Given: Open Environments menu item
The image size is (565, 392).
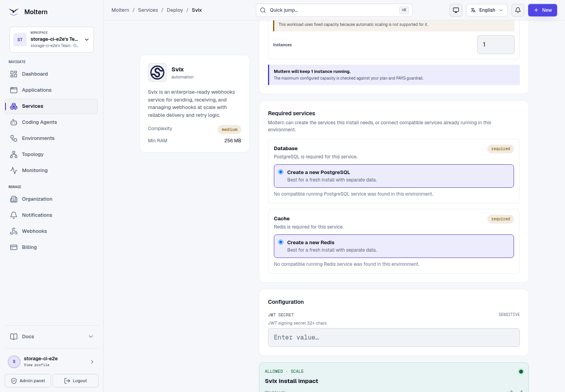Looking at the screenshot, I should (x=51, y=138).
